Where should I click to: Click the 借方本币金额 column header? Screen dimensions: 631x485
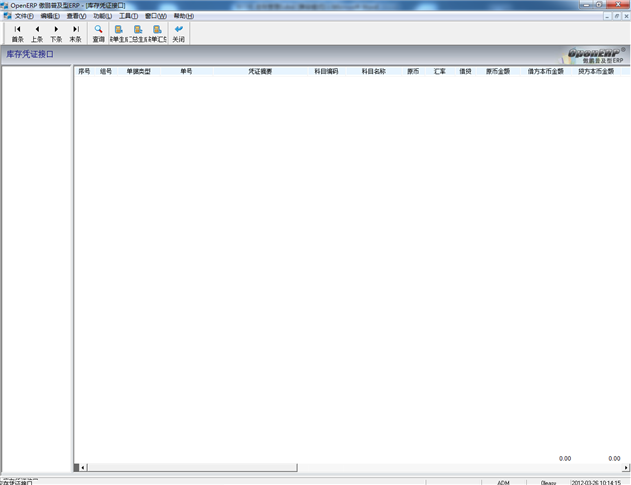[545, 72]
